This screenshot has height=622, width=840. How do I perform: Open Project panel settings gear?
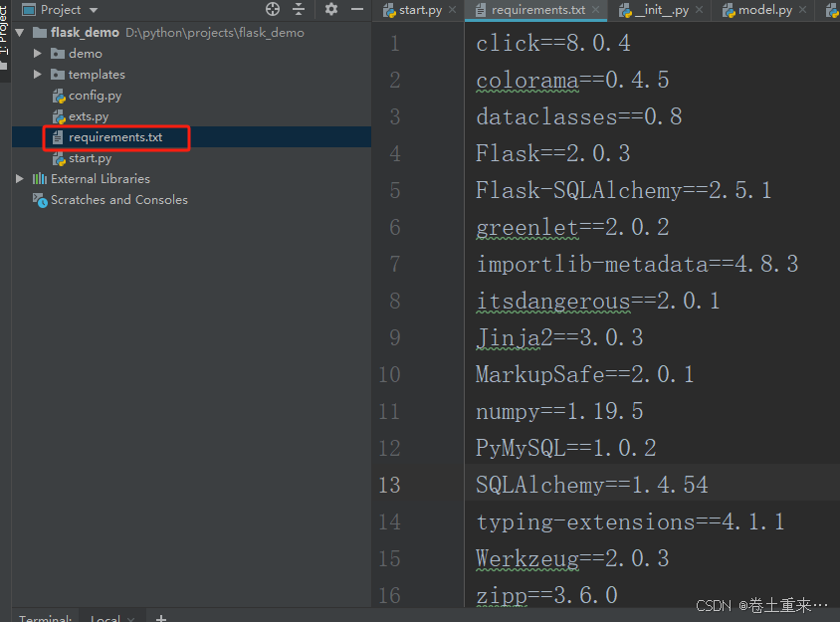click(331, 9)
